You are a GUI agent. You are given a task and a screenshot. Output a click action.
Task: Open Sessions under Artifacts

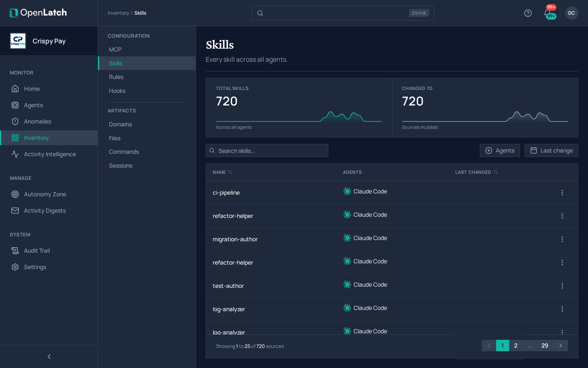147,166
